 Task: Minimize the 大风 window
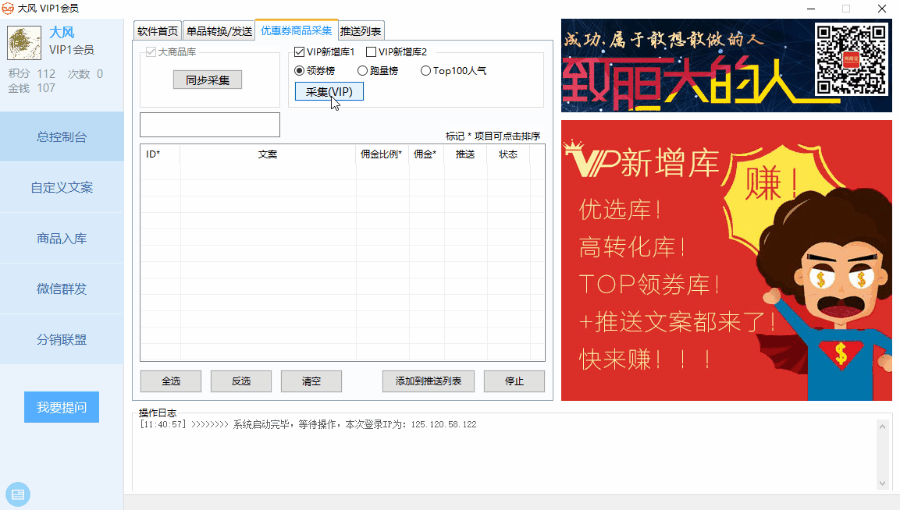tap(811, 9)
